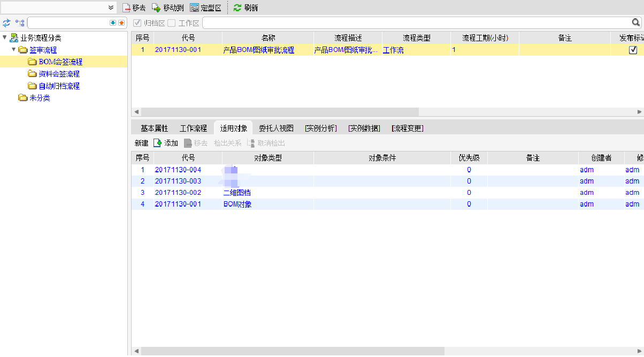Toggle the 归档区 checkbox

point(137,23)
